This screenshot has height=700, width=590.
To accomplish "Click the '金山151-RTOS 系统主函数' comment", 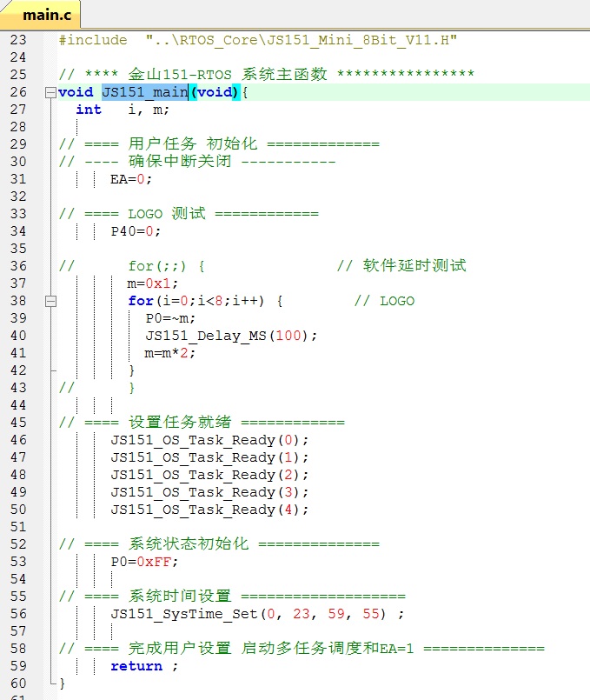I will pos(266,75).
